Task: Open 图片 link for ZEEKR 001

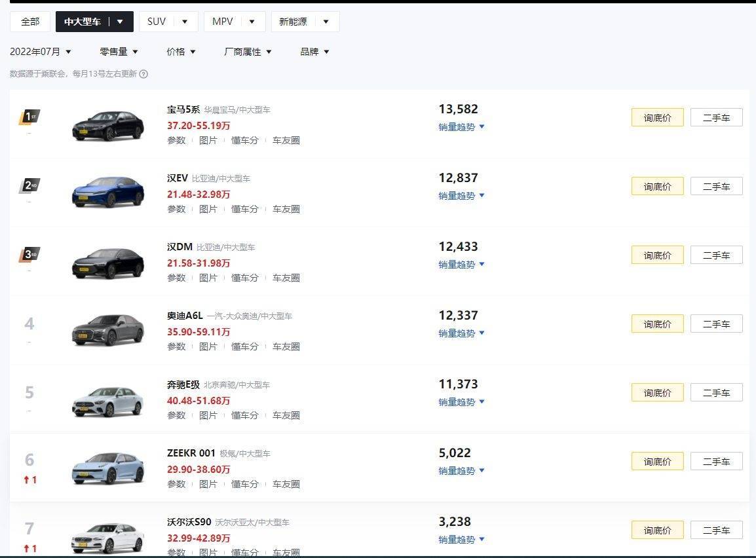Action: tap(208, 484)
